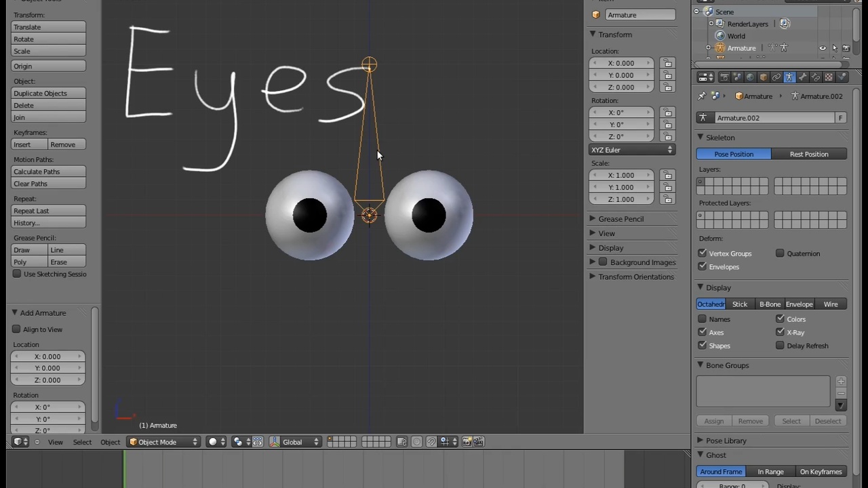Viewport: 868px width, 488px height.
Task: Open the Bone properties tab icon
Action: click(x=803, y=77)
